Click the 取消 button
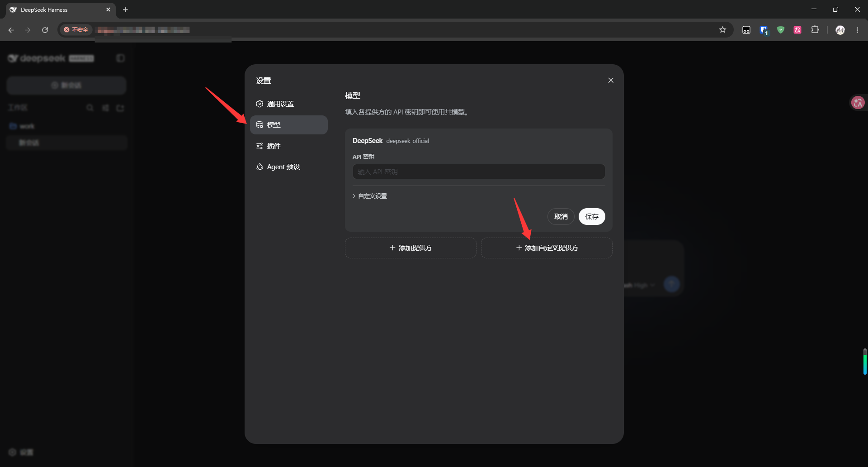 click(x=561, y=217)
